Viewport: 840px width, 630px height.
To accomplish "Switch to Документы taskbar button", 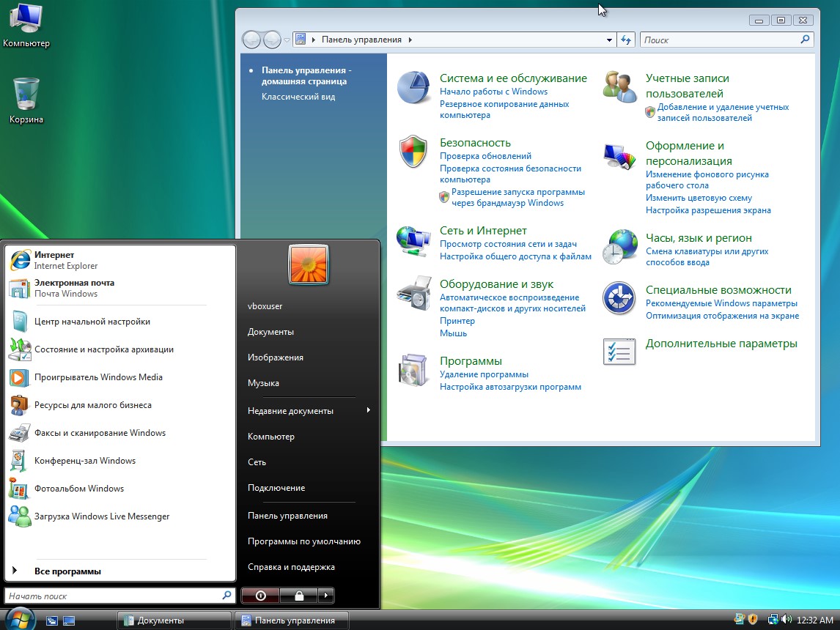I will coord(174,620).
